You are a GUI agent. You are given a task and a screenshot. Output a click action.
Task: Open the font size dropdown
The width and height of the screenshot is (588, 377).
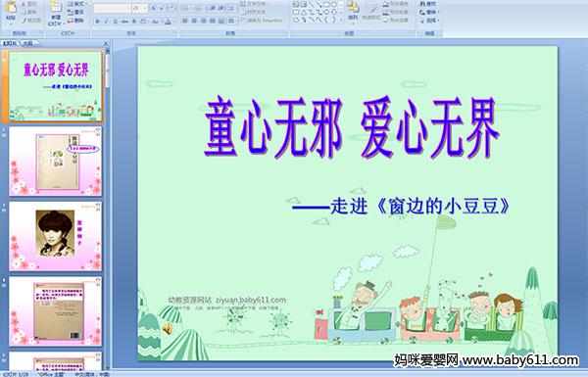point(139,8)
